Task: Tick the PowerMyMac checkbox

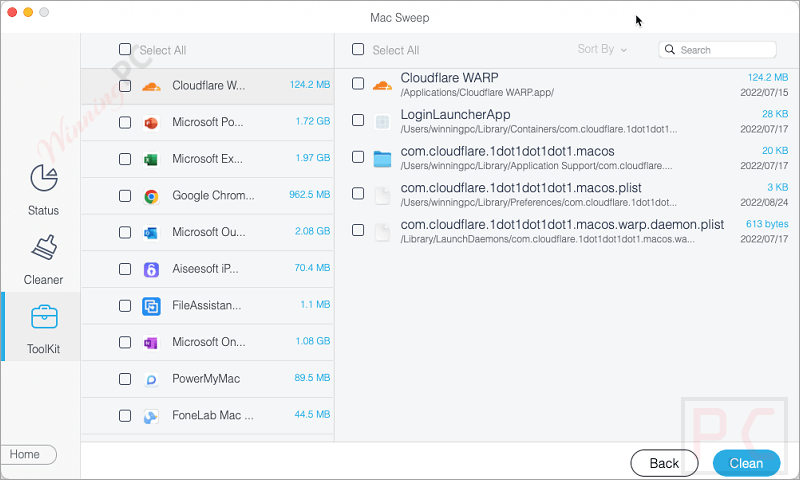Action: 125,379
